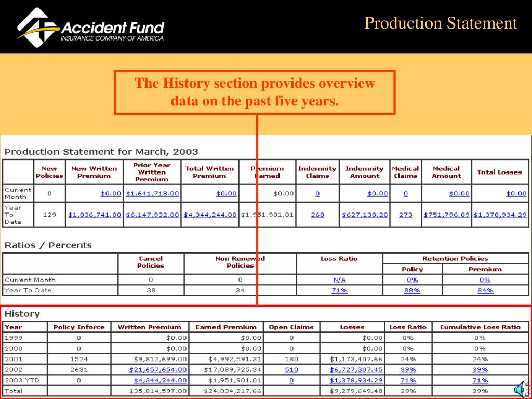The width and height of the screenshot is (532, 399).
Task: Open Year To Date Total Losses $1,378,934.29 link
Action: 500,215
